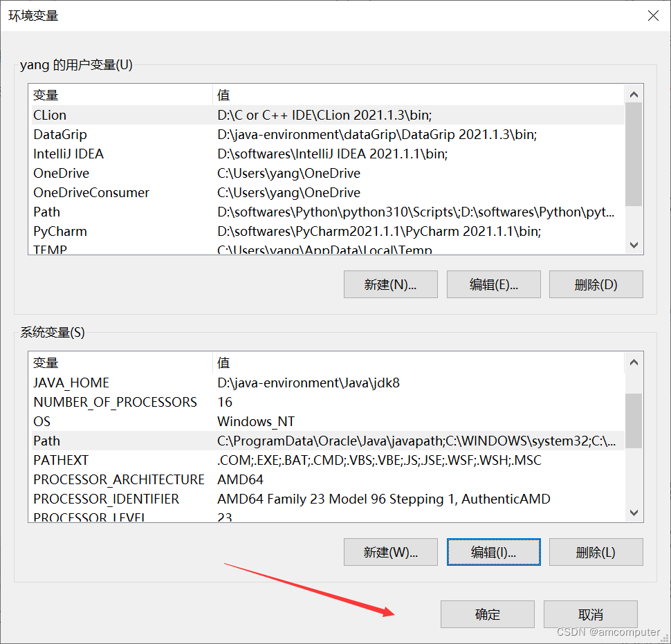Confirm with the 确定 button
The width and height of the screenshot is (671, 644).
488,614
